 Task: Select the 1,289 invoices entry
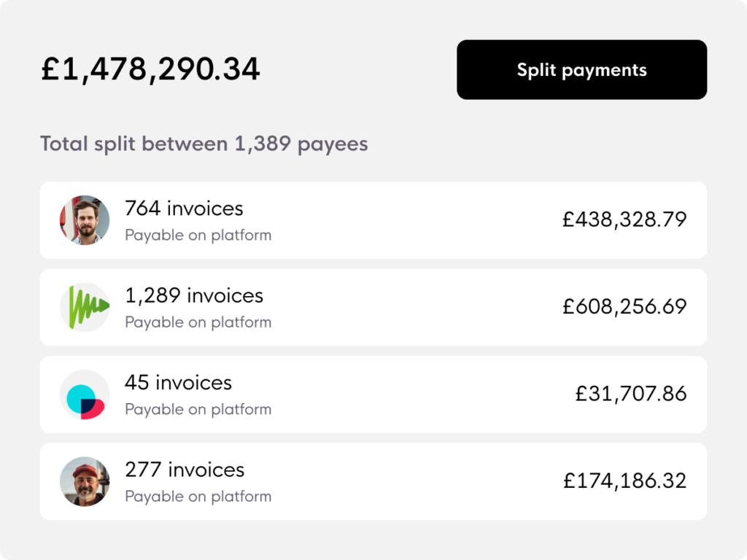coord(373,307)
